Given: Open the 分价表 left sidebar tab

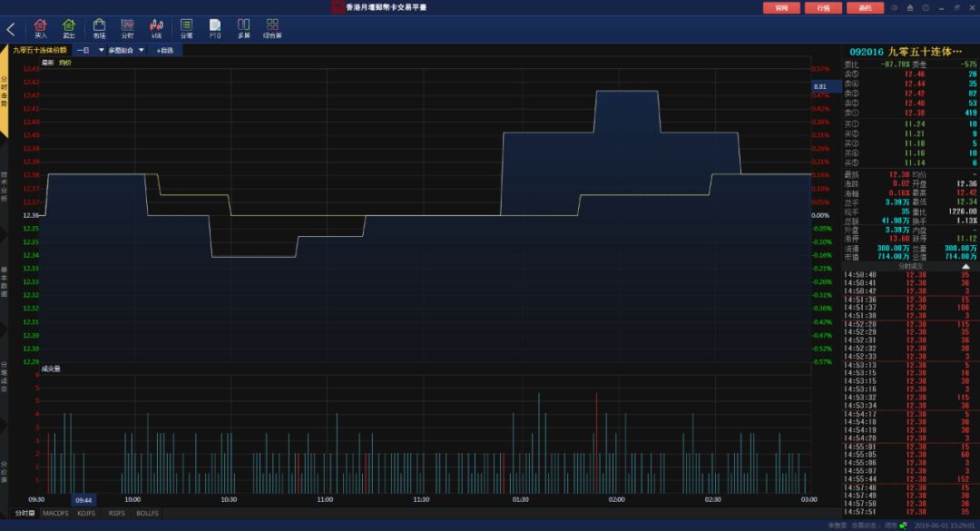Looking at the screenshot, I should point(4,472).
